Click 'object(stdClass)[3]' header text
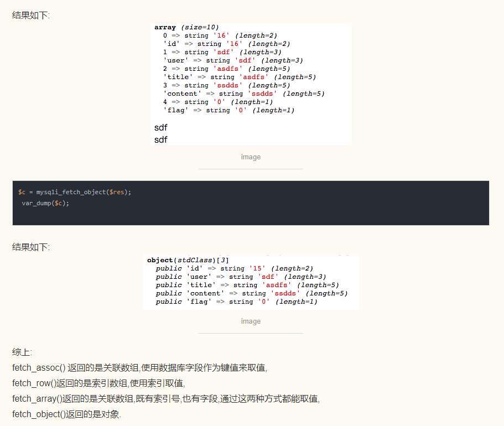The image size is (504, 426). coord(188,260)
